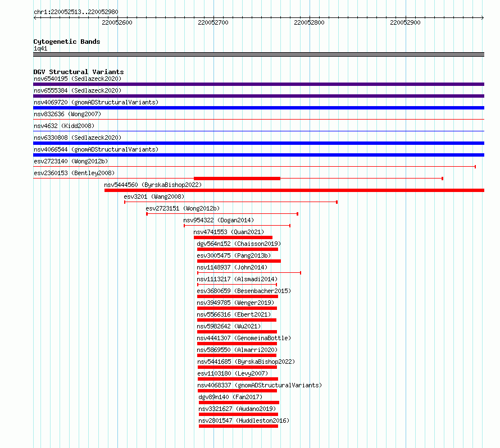
Task: Click the nsv1148937 (John2014) label
Action: [x=232, y=267]
